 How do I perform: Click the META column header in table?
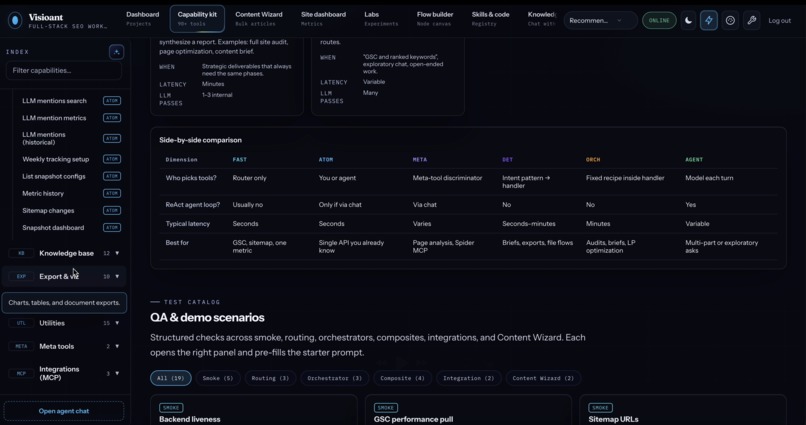(x=419, y=160)
